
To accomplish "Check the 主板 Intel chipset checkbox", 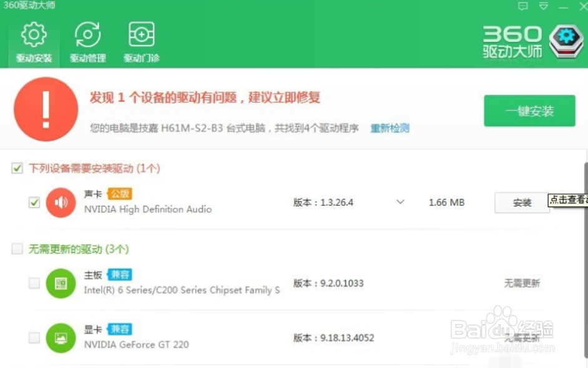I will point(34,283).
